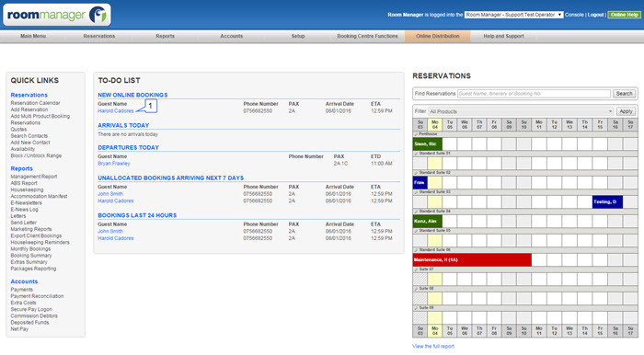The height and width of the screenshot is (355, 644).
Task: Click the Search reservations button
Action: 624,94
